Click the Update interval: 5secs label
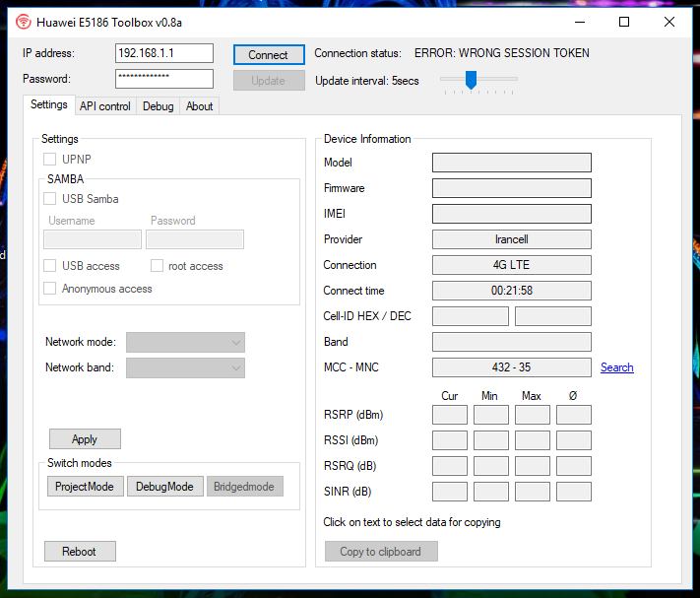The image size is (700, 598). [x=367, y=81]
